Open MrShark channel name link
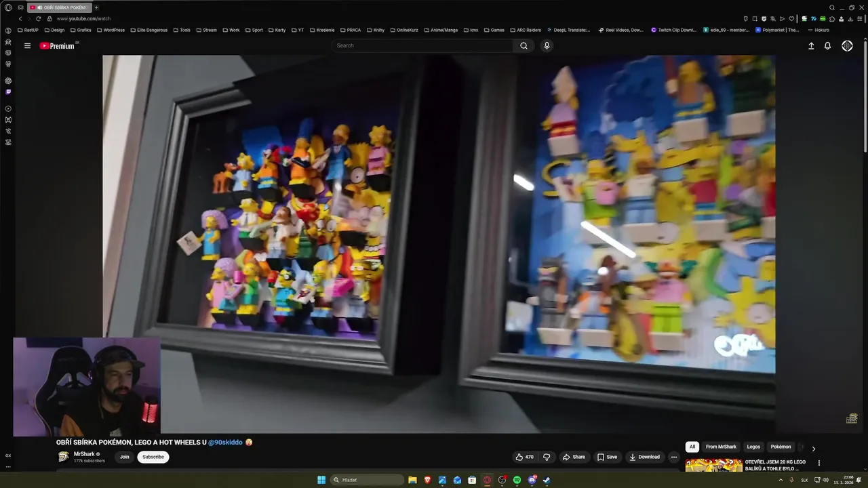The width and height of the screenshot is (868, 488). pyautogui.click(x=84, y=454)
